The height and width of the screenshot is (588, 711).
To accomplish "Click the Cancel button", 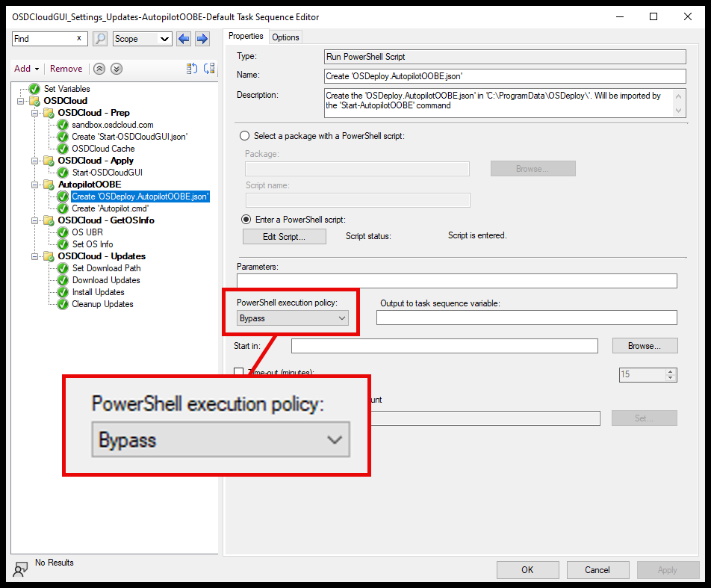I will [597, 569].
